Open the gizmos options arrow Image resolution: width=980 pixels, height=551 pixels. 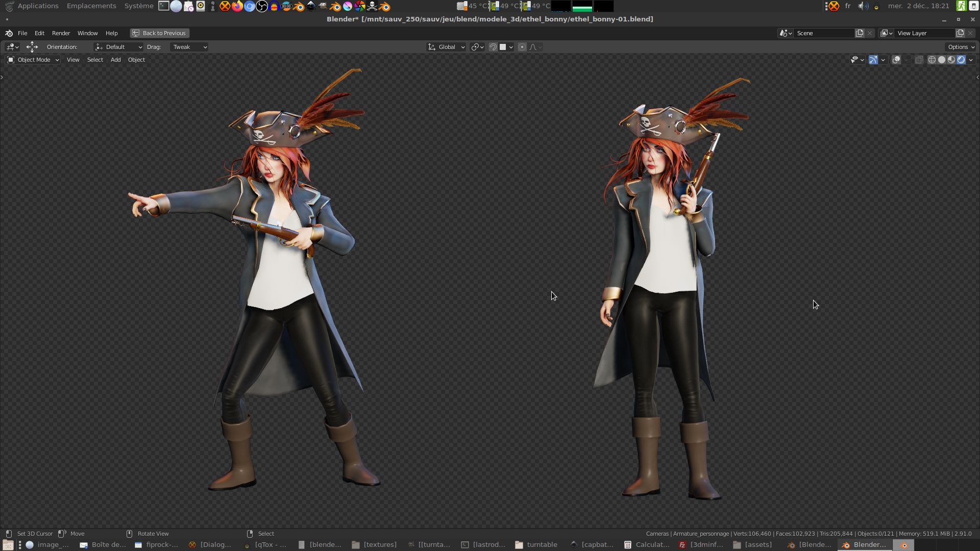(x=883, y=60)
